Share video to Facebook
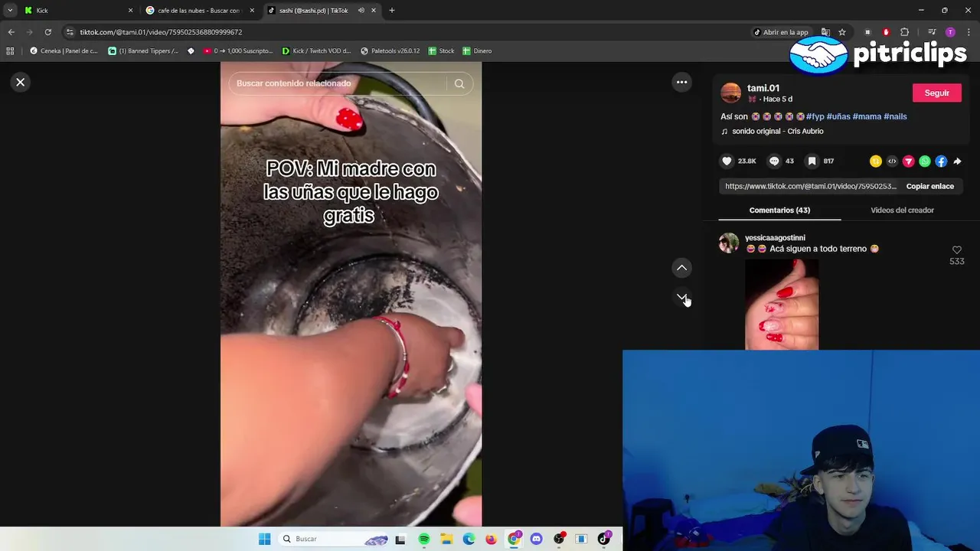This screenshot has width=980, height=551. tap(941, 161)
